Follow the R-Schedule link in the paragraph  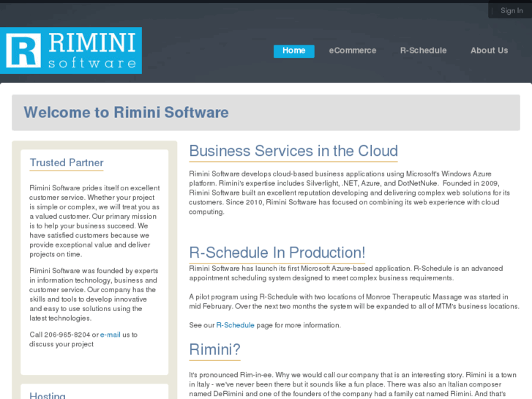click(x=235, y=325)
